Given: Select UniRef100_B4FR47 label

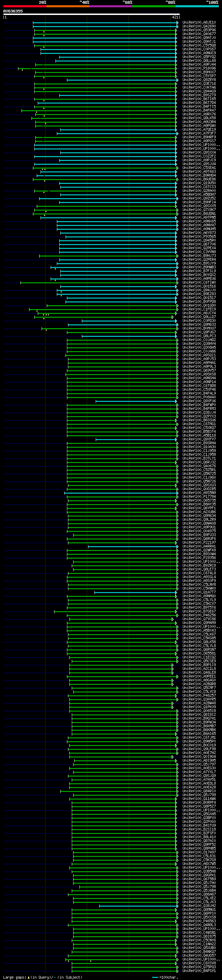Looking at the screenshot, I should 199,110.
